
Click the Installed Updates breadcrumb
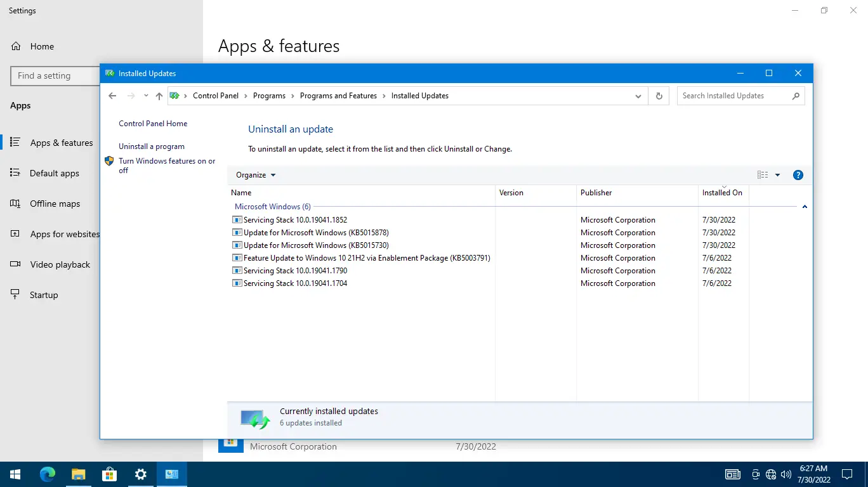[x=420, y=96]
